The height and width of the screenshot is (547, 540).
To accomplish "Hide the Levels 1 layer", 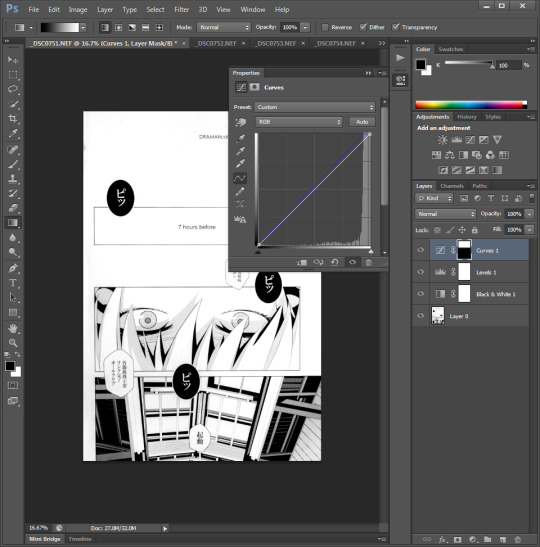I will [421, 272].
